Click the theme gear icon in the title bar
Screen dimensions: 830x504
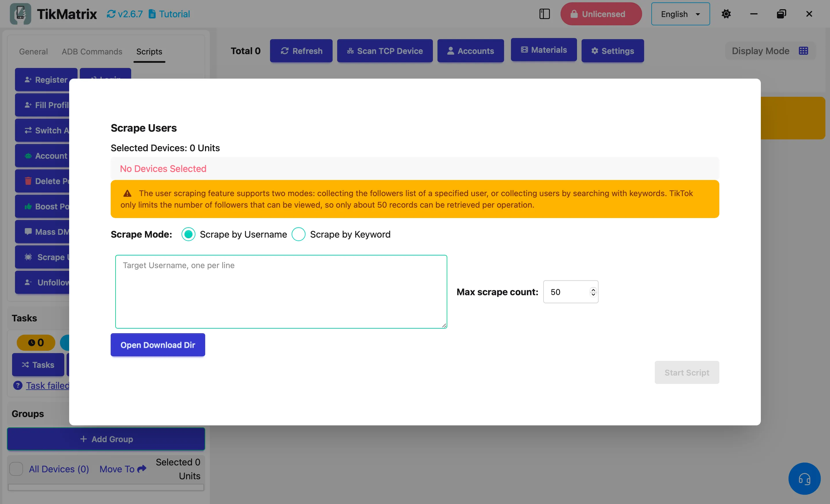click(726, 14)
